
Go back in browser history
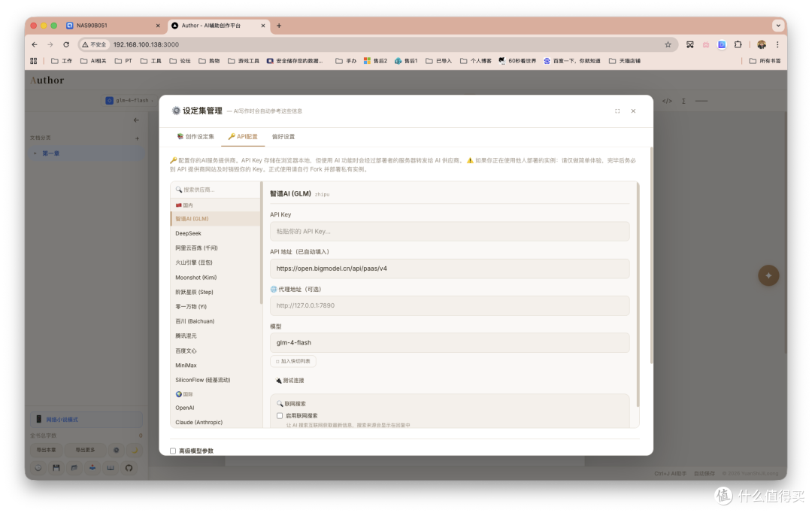point(35,44)
